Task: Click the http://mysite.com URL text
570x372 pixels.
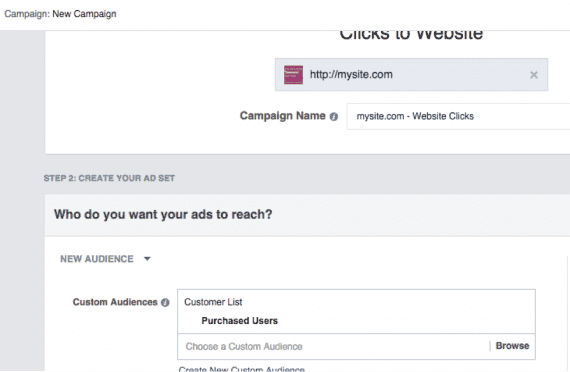Action: click(351, 75)
